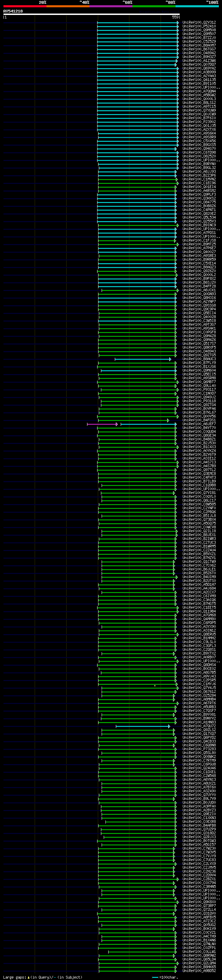Select UniRef100_Q7XUW9 label
222x980 pixels.
[x=199, y=110]
